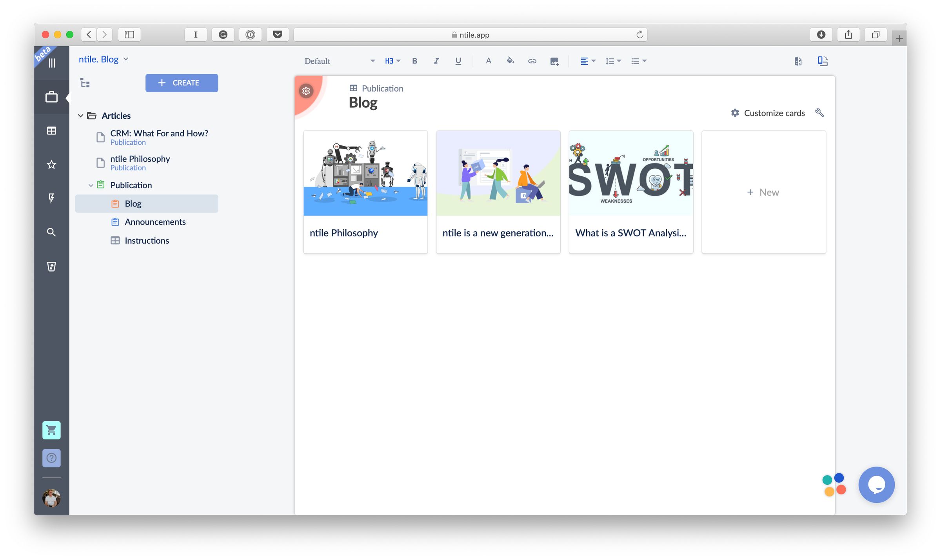Click the Customize cards button
This screenshot has width=941, height=560.
(x=768, y=113)
